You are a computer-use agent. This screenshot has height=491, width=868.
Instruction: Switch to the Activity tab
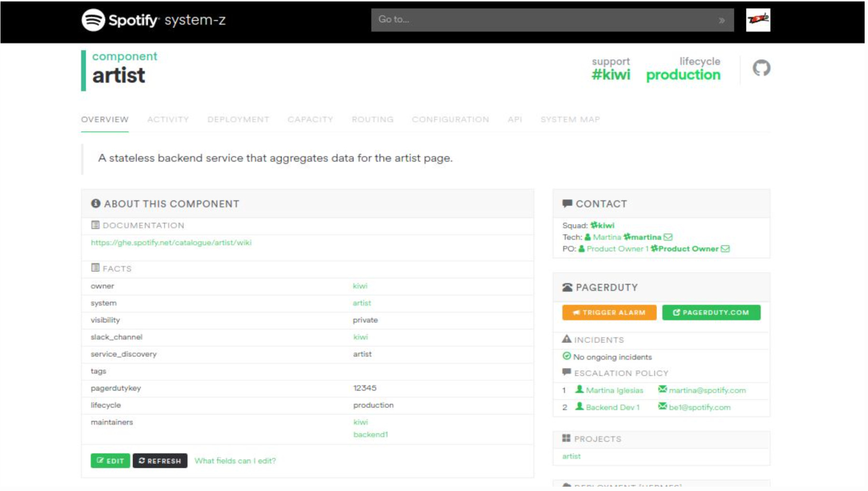(169, 119)
